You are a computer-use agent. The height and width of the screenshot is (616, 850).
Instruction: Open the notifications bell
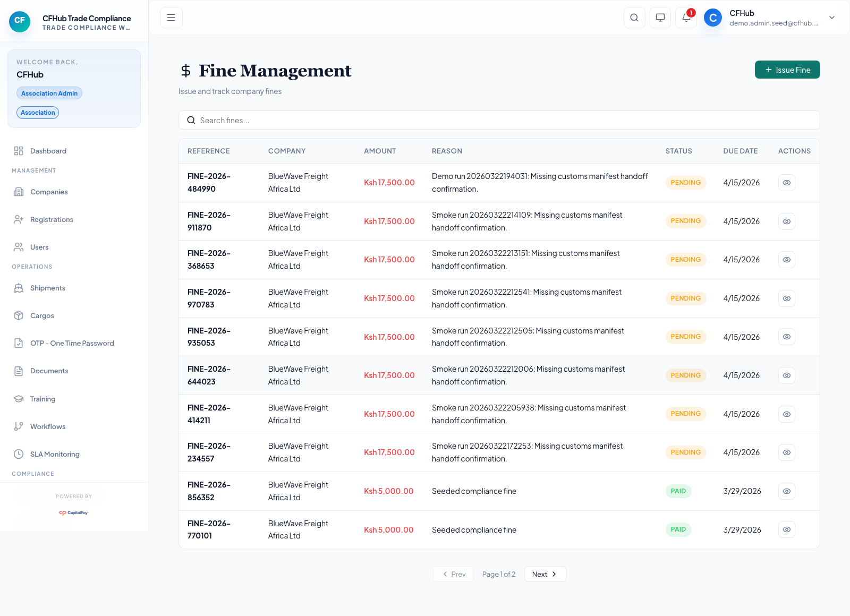(686, 18)
